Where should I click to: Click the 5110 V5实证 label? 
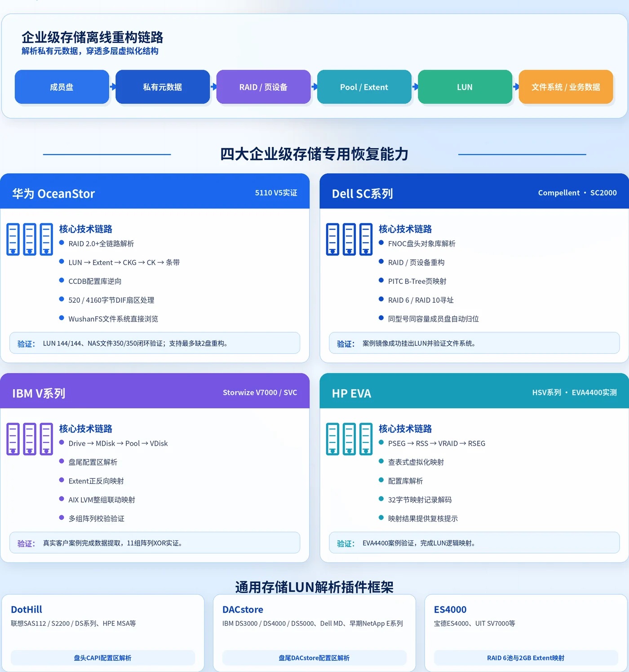click(x=276, y=193)
